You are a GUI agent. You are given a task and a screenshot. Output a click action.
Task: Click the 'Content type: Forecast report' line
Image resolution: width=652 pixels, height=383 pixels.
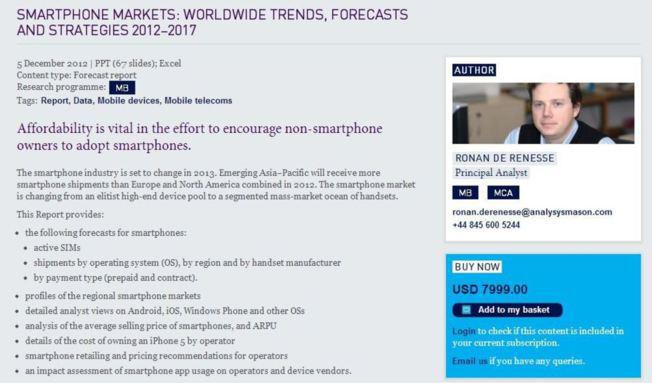coord(77,75)
